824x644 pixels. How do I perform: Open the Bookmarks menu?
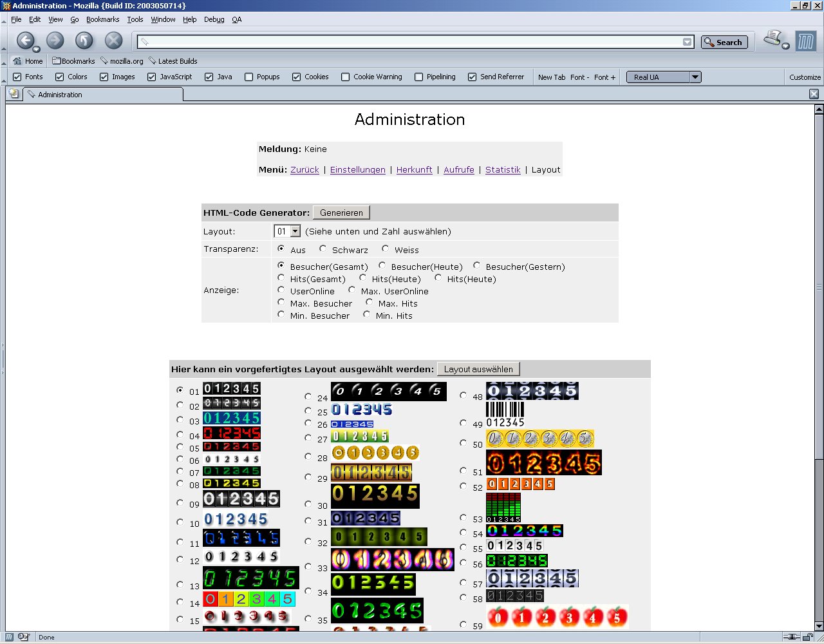pyautogui.click(x=102, y=19)
